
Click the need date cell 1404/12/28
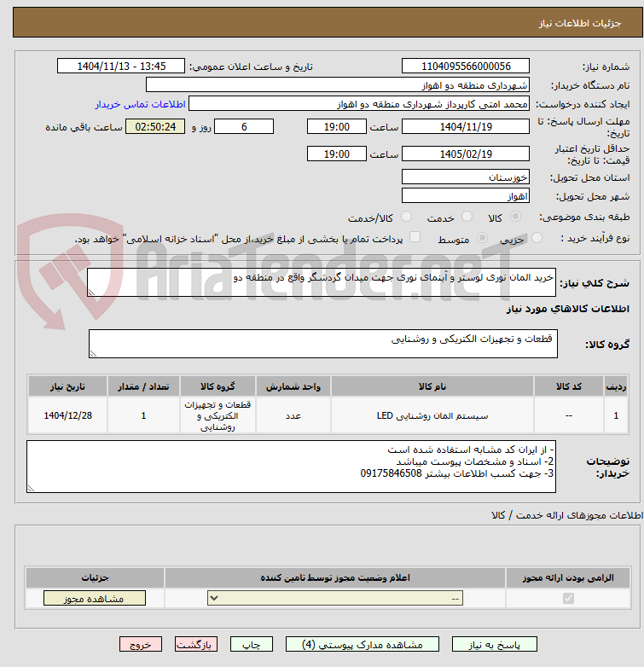coord(67,415)
